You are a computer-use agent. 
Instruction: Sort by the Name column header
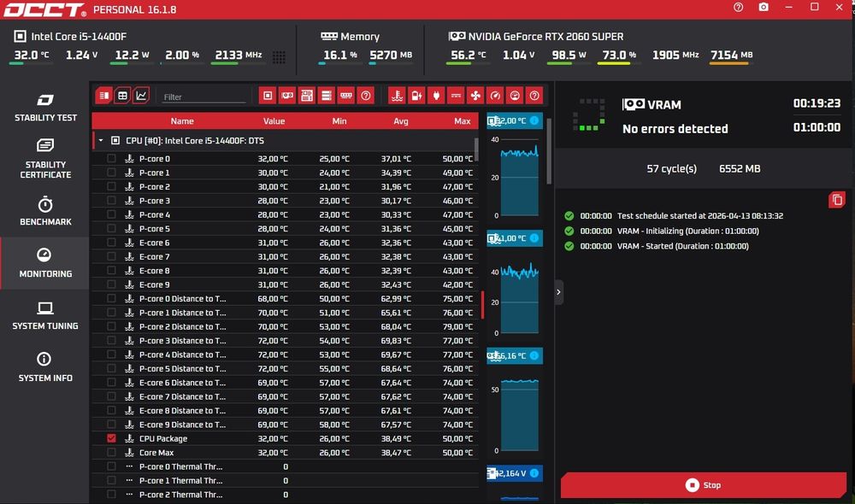click(182, 121)
